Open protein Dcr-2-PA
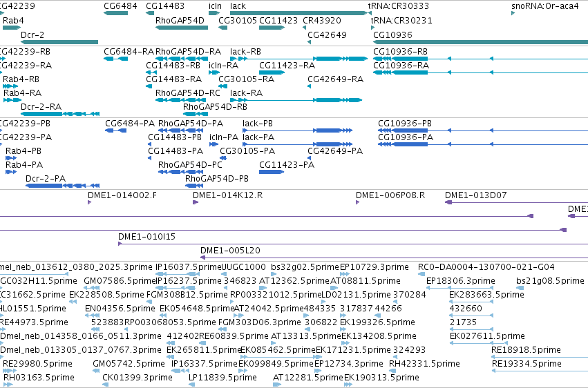 click(x=63, y=186)
